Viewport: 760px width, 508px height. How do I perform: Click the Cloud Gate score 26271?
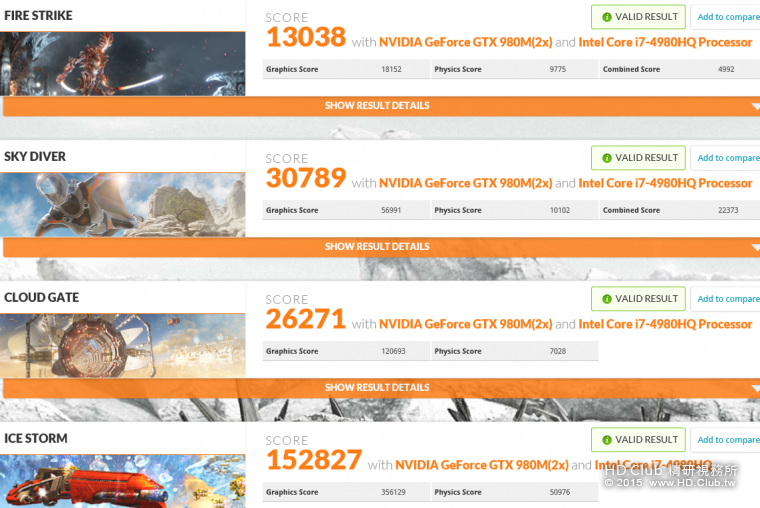[x=306, y=319]
